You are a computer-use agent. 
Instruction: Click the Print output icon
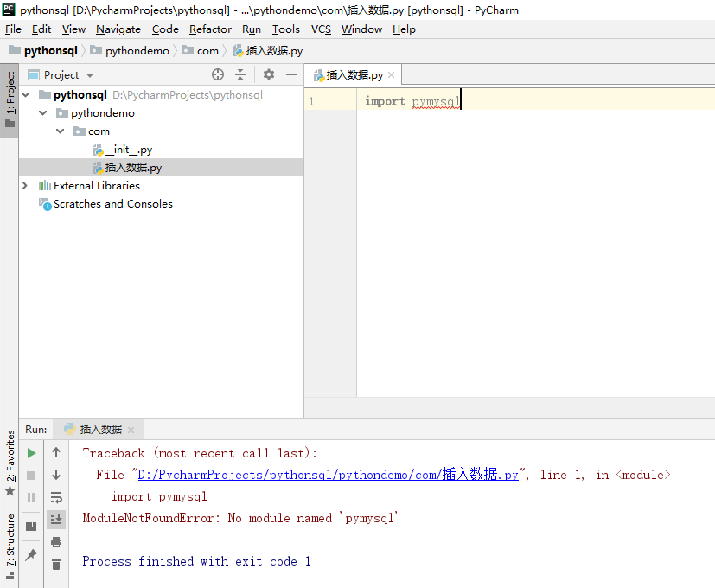click(56, 542)
